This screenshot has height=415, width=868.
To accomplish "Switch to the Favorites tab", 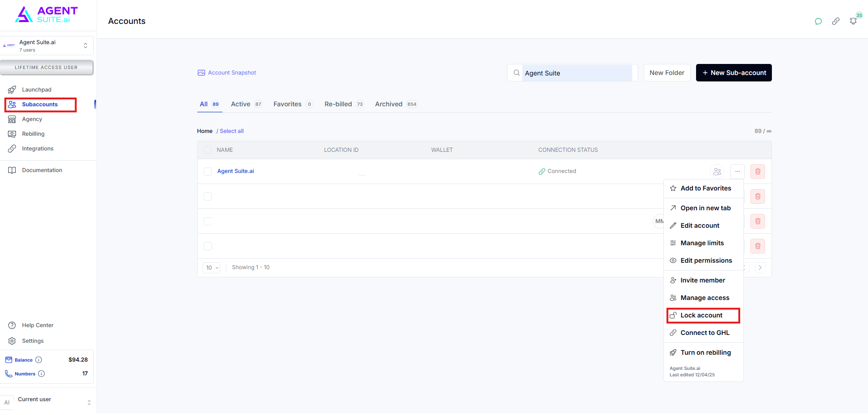I will point(293,104).
